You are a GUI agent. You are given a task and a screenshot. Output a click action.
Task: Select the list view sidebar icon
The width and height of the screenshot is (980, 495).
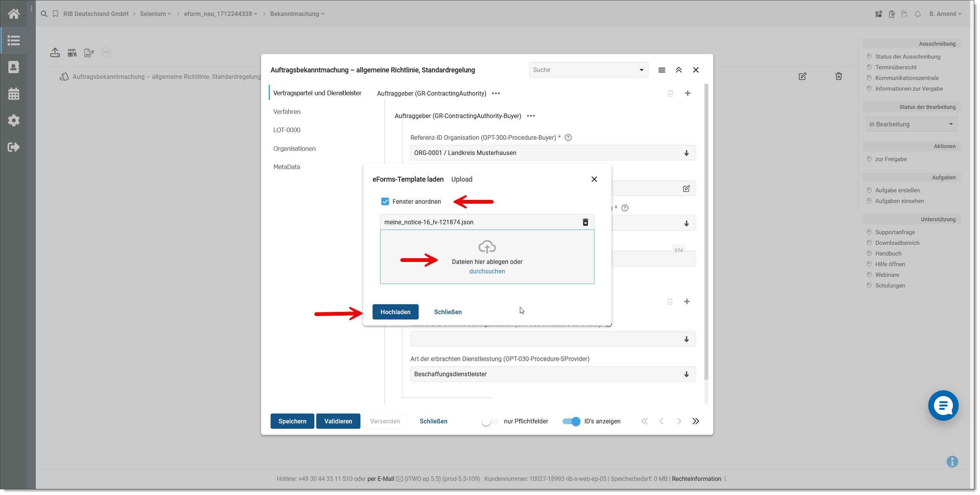pos(14,40)
